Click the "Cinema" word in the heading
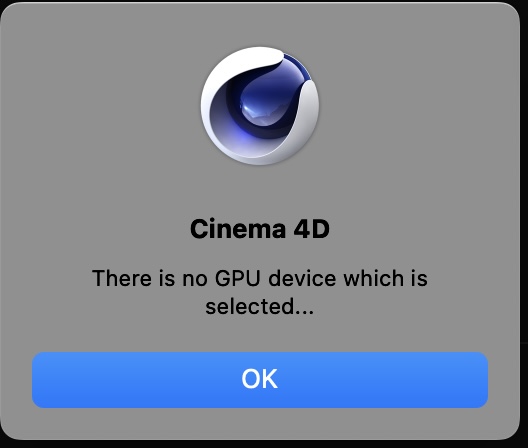Image resolution: width=528 pixels, height=448 pixels. click(238, 229)
